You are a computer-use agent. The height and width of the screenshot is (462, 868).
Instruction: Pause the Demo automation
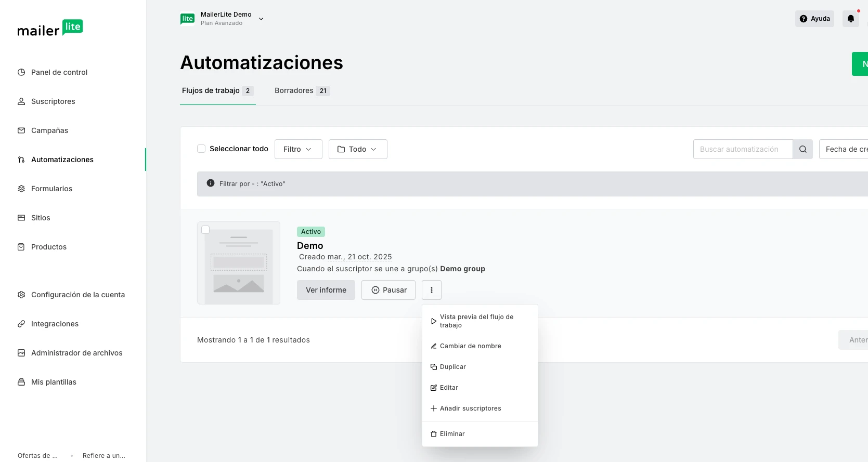[x=388, y=290]
